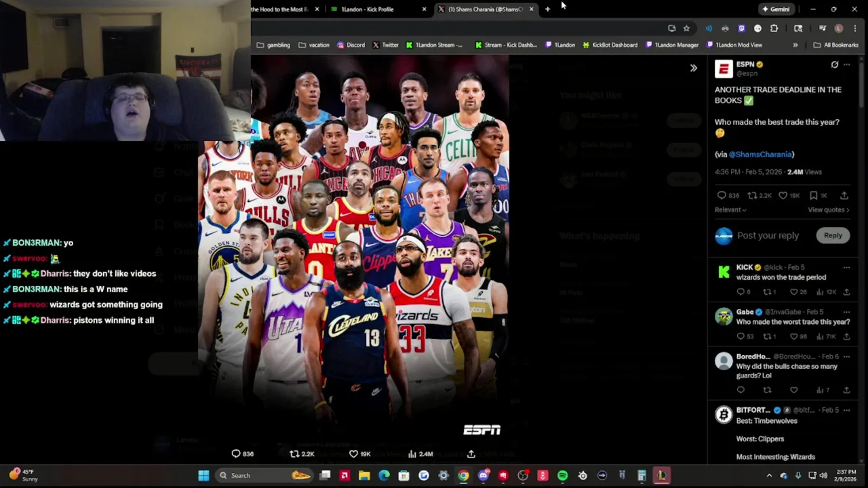This screenshot has height=488, width=868.
Task: Open KickBot Dashboard bookmark
Action: pos(609,45)
